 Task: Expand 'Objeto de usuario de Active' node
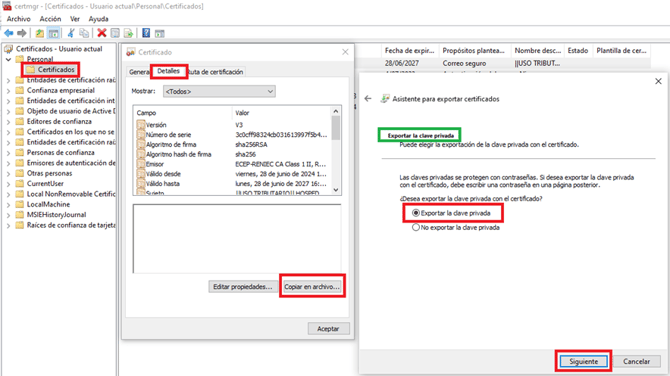click(x=8, y=111)
